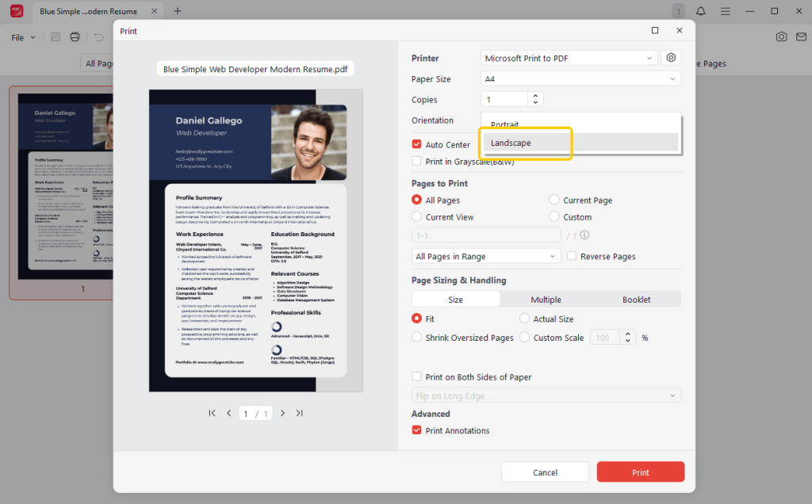The width and height of the screenshot is (812, 504).
Task: Disable the Auto Center checkbox
Action: point(416,145)
